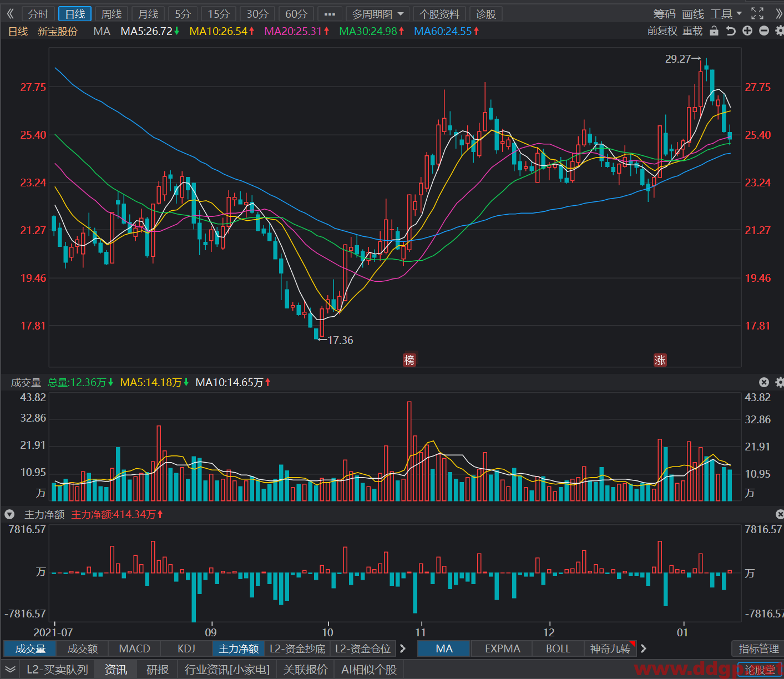Select the BOLL overlay indicator

tap(558, 648)
